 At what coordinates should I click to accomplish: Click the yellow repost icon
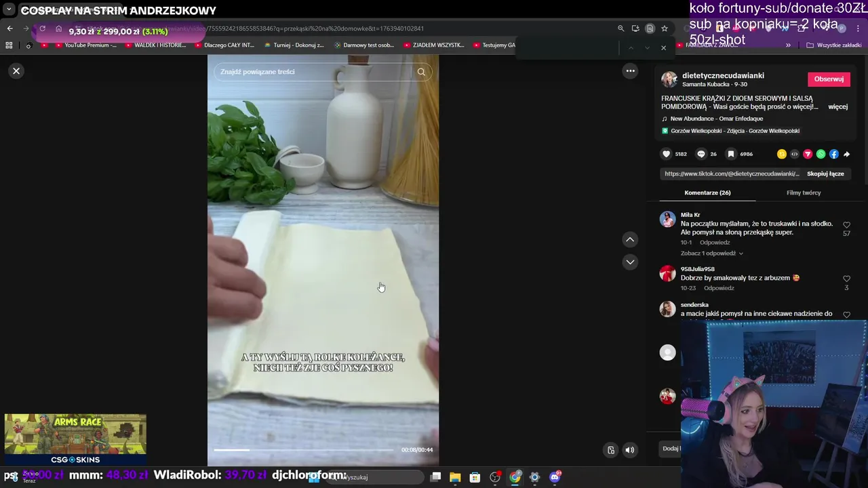[782, 154]
